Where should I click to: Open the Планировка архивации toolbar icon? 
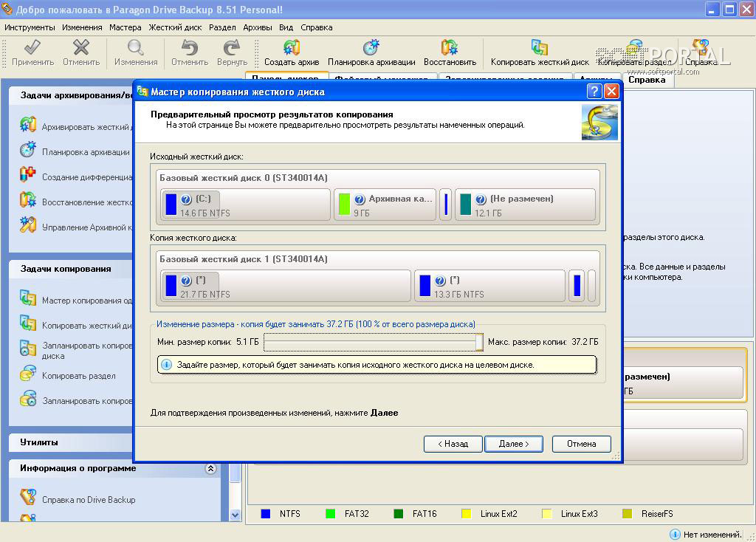pos(371,47)
